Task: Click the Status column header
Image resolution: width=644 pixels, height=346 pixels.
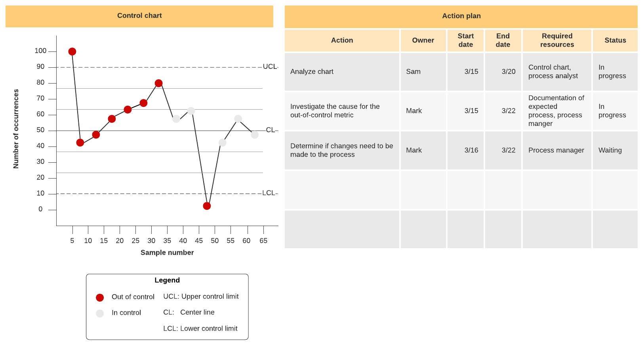Action: 615,40
